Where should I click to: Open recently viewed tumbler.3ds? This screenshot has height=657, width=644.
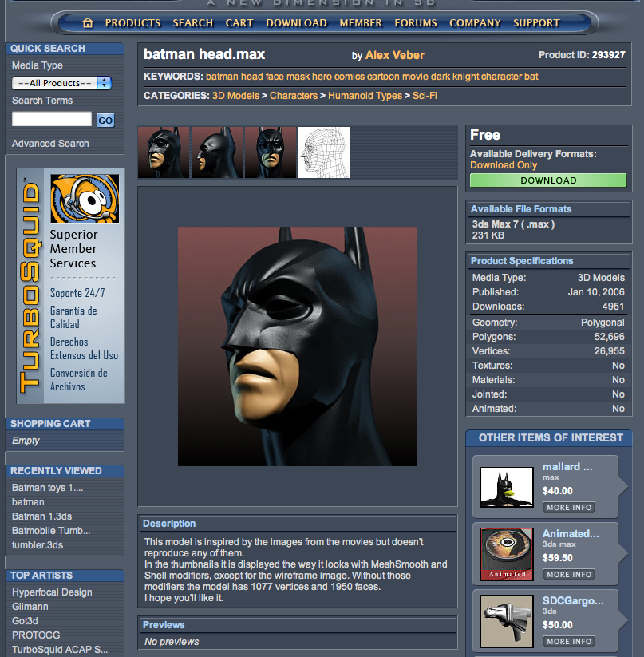pyautogui.click(x=38, y=545)
